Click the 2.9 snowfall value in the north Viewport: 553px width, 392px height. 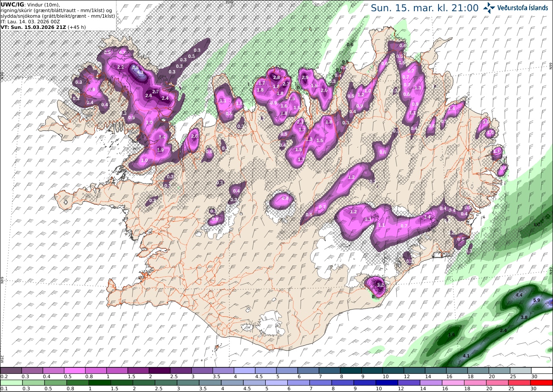click(305, 78)
